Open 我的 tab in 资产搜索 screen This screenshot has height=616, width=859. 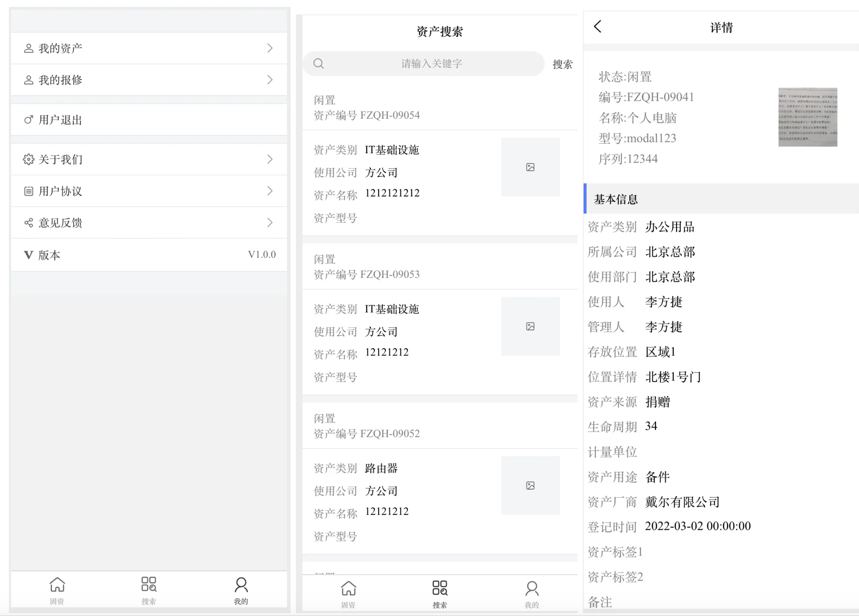click(x=532, y=594)
